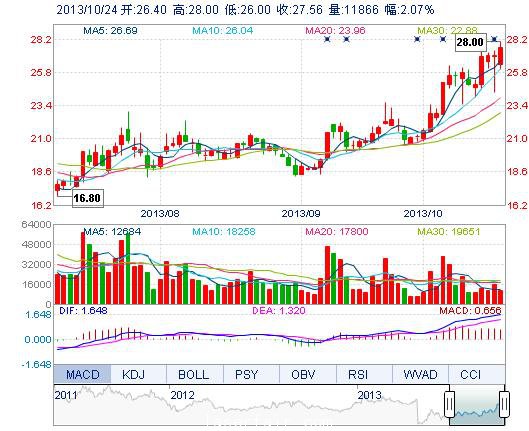This screenshot has width=529, height=431.
Task: Show the OBV indicator
Action: pyautogui.click(x=308, y=374)
